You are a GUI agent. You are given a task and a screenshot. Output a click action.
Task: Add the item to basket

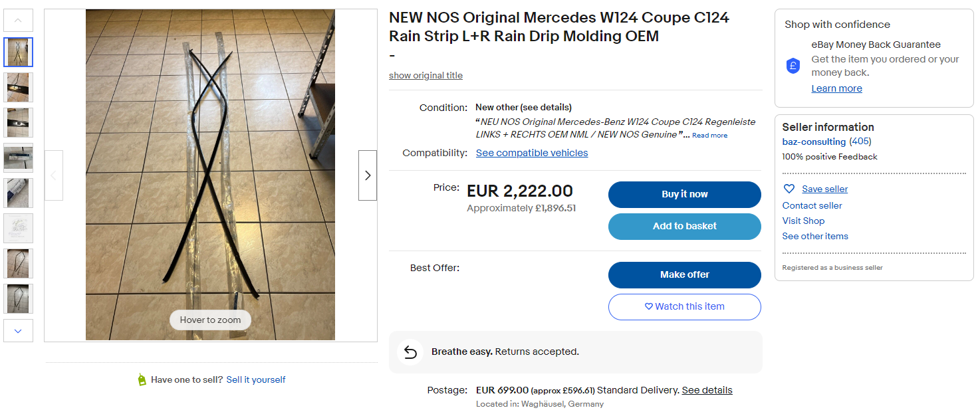click(684, 227)
